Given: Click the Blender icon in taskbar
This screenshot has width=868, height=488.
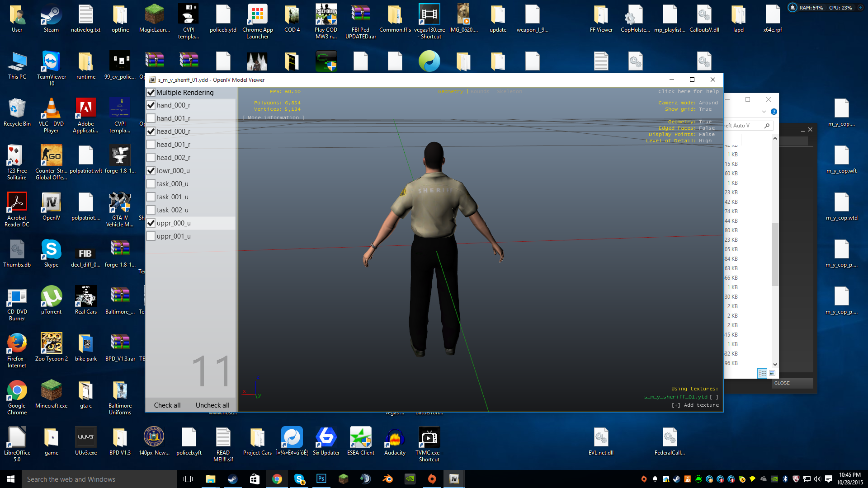Looking at the screenshot, I should 388,479.
